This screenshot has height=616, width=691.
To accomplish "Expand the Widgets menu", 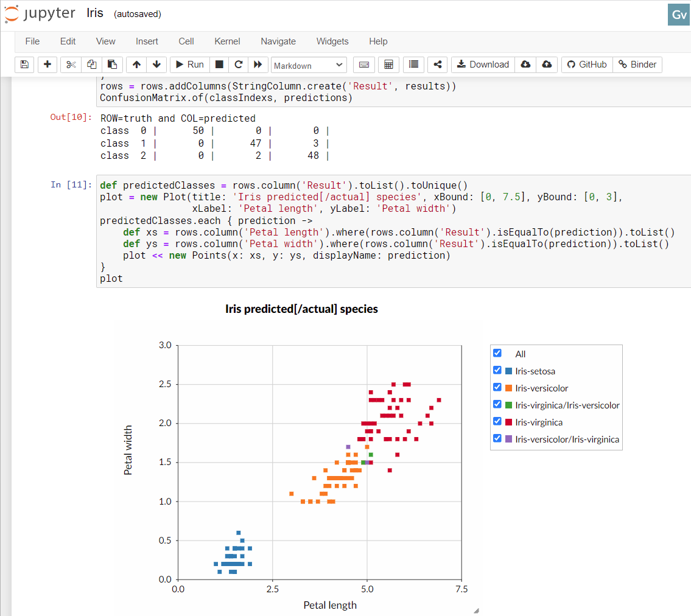I will [332, 41].
